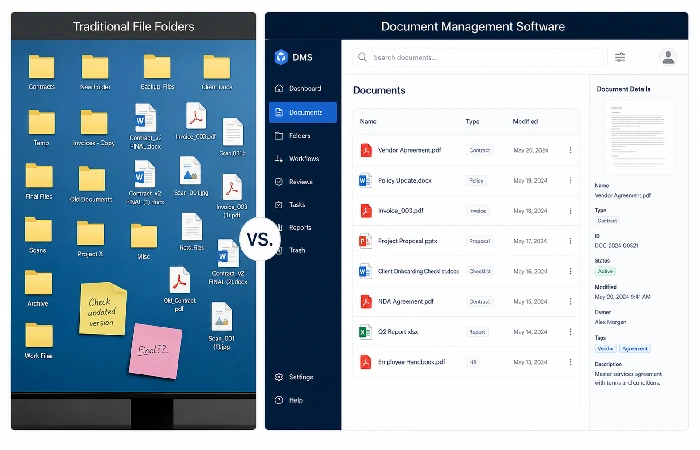The width and height of the screenshot is (700, 450).
Task: Select Documents in the DMS sidebar
Action: pyautogui.click(x=303, y=112)
